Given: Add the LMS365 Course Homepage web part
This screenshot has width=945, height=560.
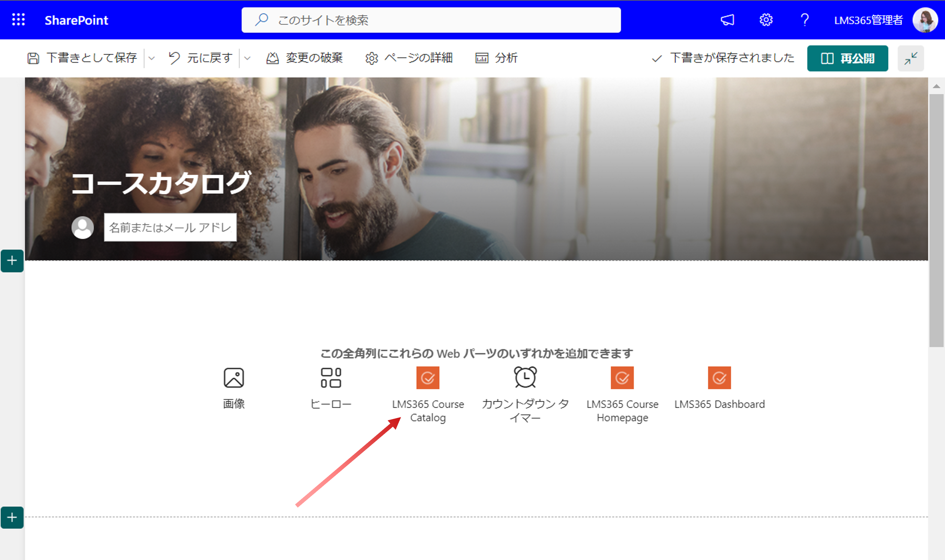Looking at the screenshot, I should pyautogui.click(x=622, y=395).
